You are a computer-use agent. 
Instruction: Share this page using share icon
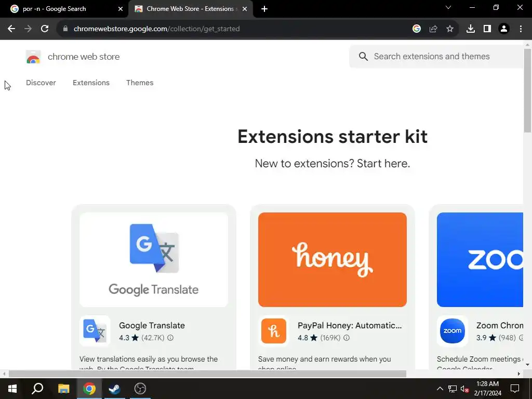433,29
